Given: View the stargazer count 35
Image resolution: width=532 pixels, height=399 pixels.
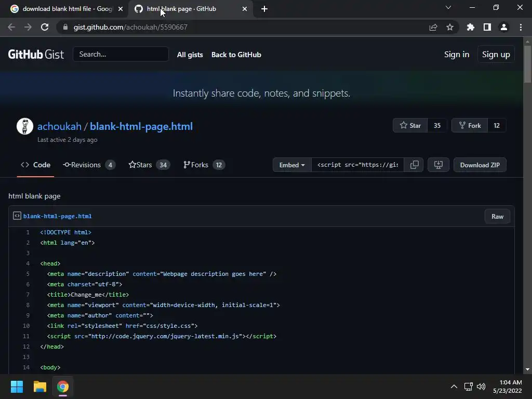Looking at the screenshot, I should pyautogui.click(x=437, y=126).
